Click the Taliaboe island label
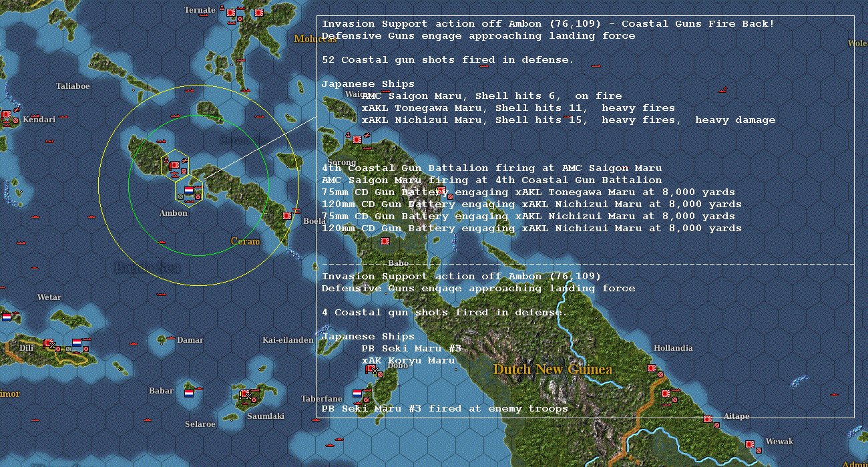868x467 pixels. pyautogui.click(x=73, y=86)
